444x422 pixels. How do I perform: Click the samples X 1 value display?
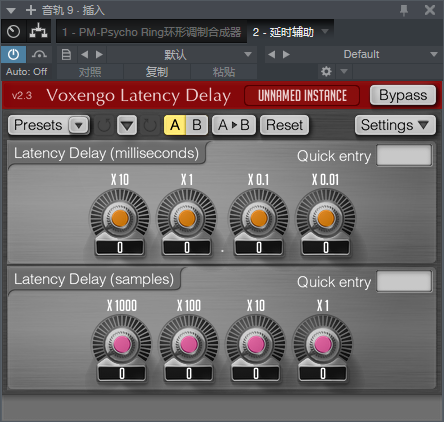(x=323, y=373)
